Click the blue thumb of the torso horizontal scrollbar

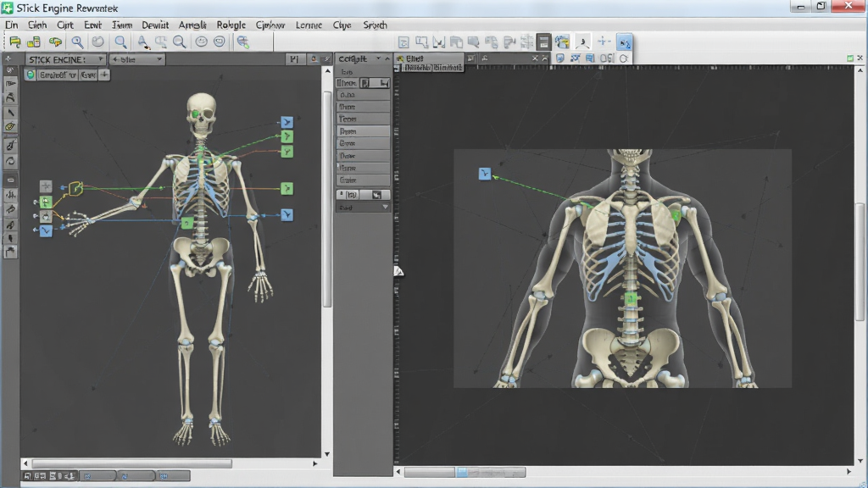[462, 472]
